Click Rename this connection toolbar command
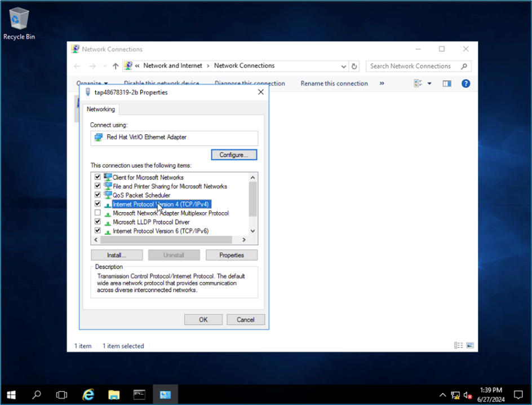 pos(334,83)
